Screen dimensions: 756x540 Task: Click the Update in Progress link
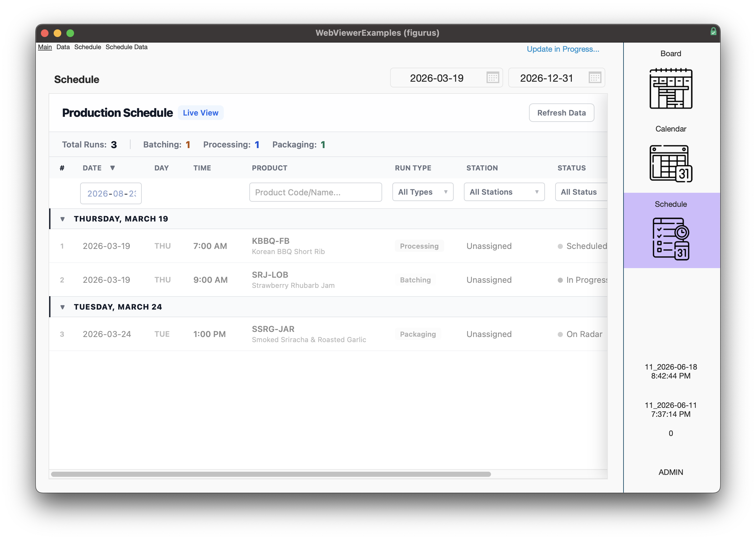point(563,49)
